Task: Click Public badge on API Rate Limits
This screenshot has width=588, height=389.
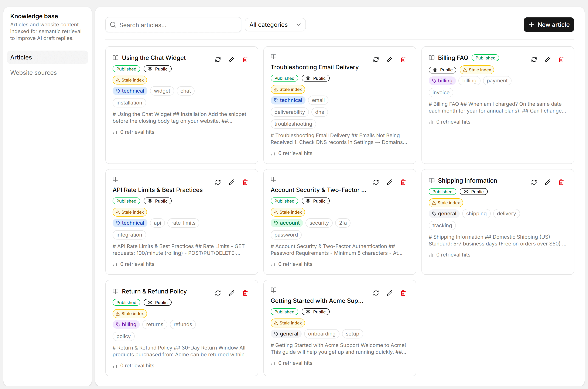Action: coord(158,201)
